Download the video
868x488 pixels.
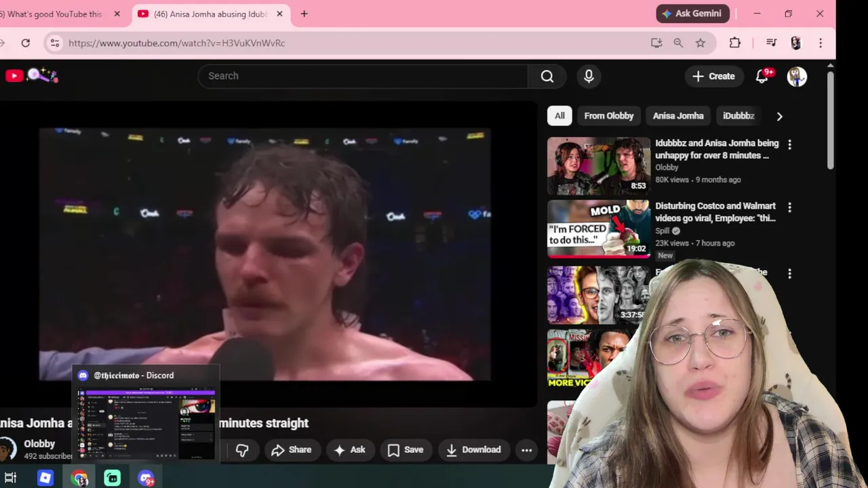pos(473,450)
